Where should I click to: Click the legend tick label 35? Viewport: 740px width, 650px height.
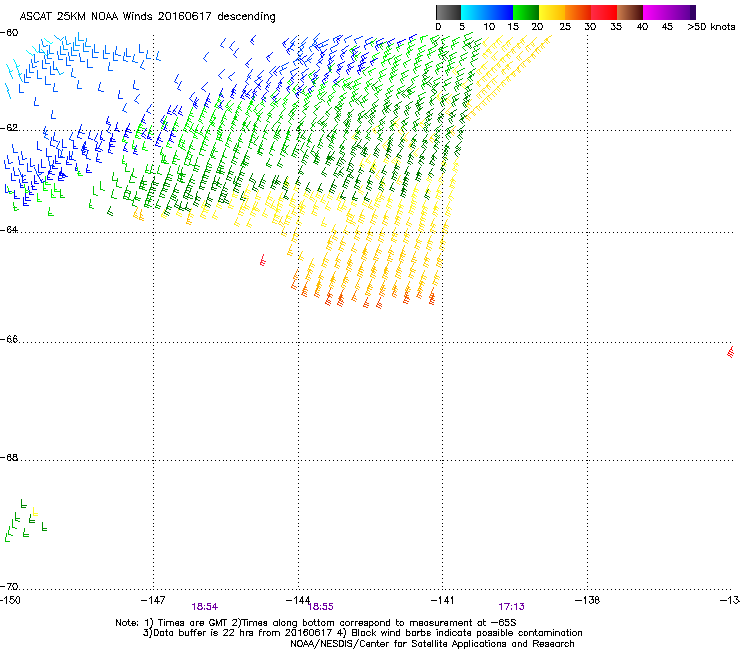616,27
